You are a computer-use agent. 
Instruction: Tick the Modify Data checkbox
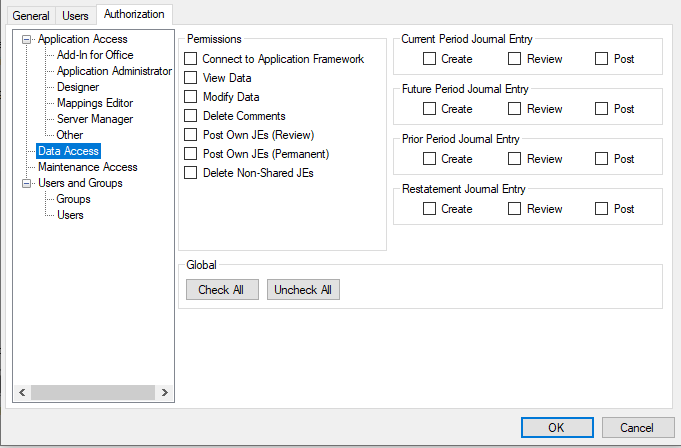[191, 97]
